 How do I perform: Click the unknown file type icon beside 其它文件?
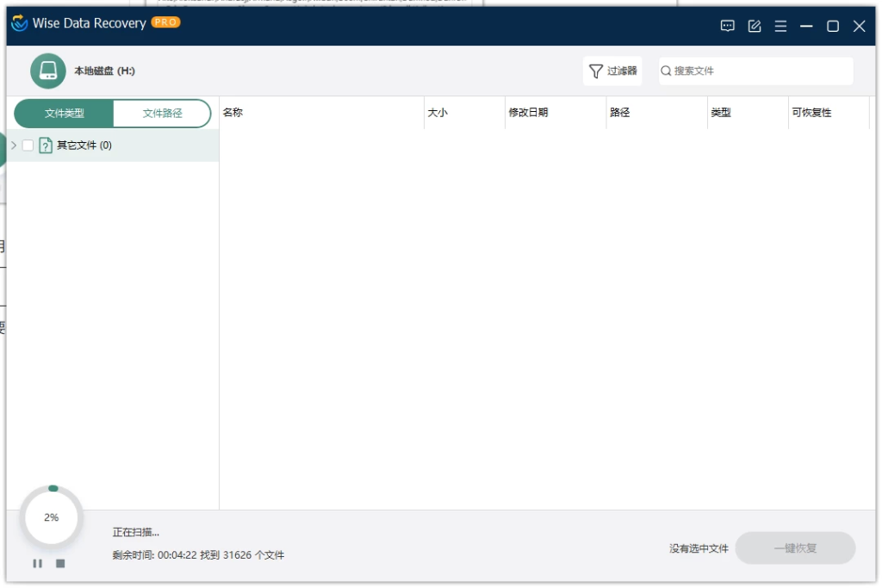point(46,145)
